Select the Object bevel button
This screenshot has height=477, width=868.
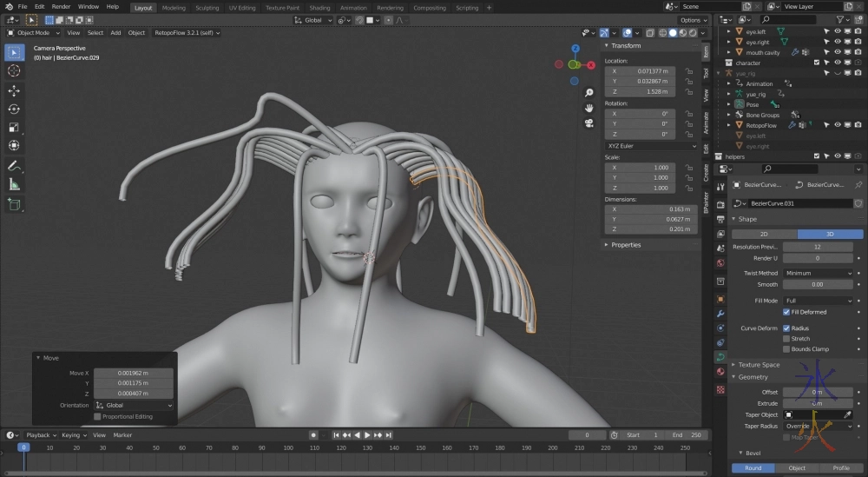pyautogui.click(x=797, y=468)
